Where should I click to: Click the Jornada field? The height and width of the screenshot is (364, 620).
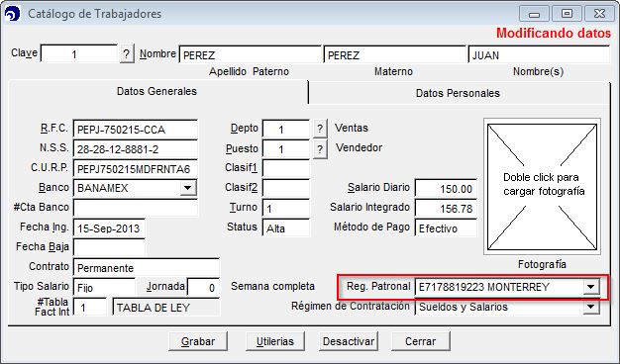203,287
